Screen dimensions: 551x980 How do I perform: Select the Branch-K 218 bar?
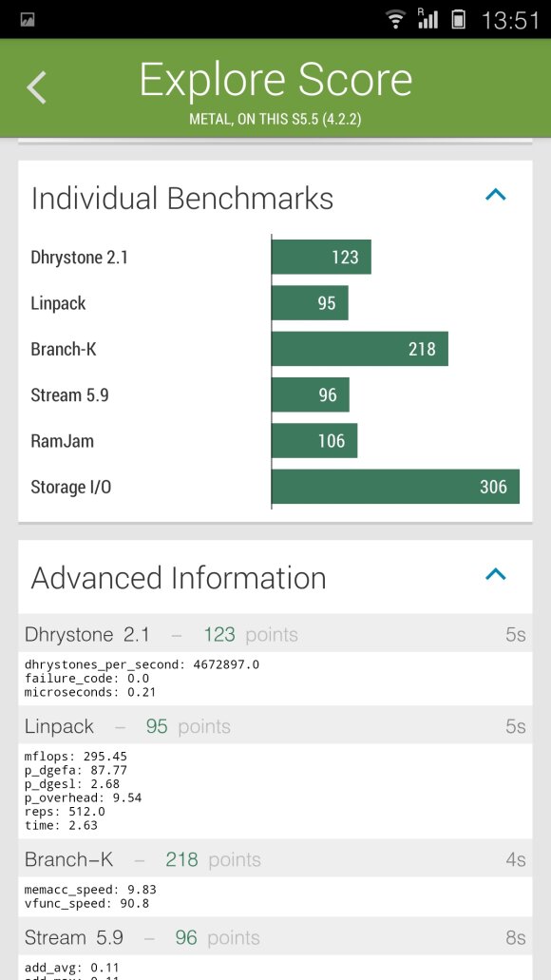pos(360,349)
